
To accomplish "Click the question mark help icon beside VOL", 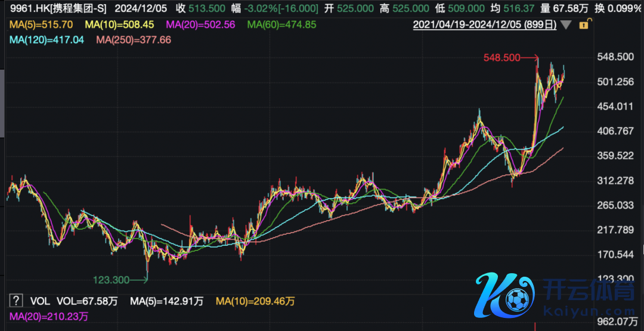I will 17,301.
